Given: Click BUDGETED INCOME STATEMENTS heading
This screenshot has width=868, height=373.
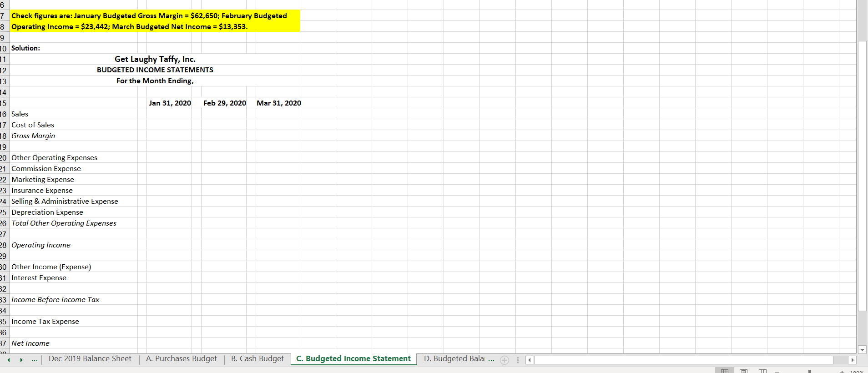Looking at the screenshot, I should click(x=155, y=70).
